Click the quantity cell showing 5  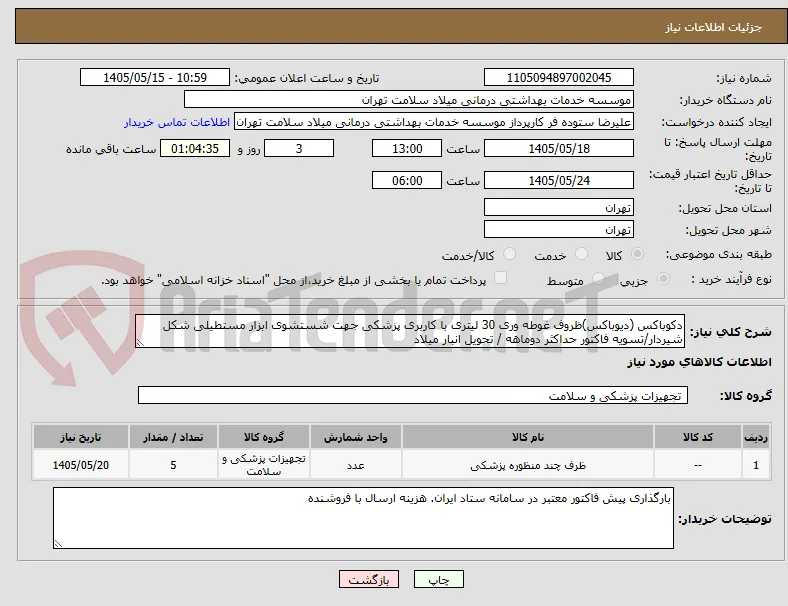tap(173, 465)
